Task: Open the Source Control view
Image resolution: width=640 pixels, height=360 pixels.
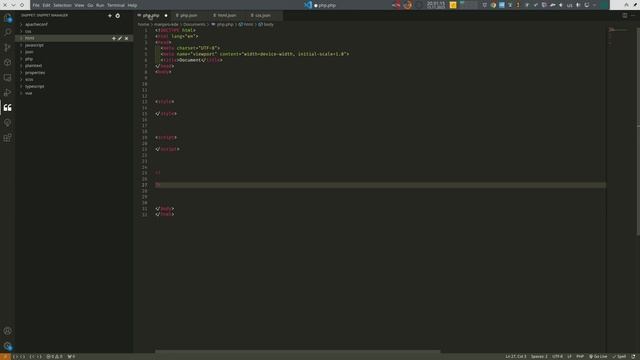Action: 7,48
